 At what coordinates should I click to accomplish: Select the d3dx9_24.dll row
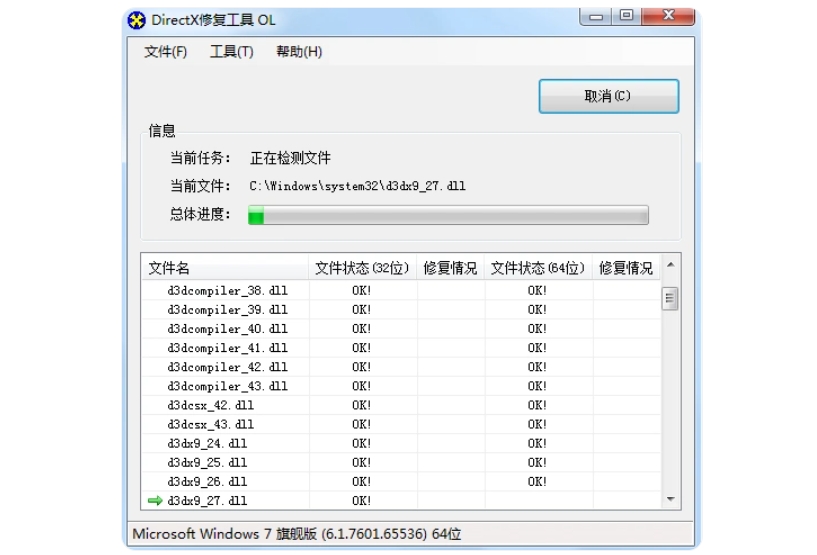coord(401,443)
